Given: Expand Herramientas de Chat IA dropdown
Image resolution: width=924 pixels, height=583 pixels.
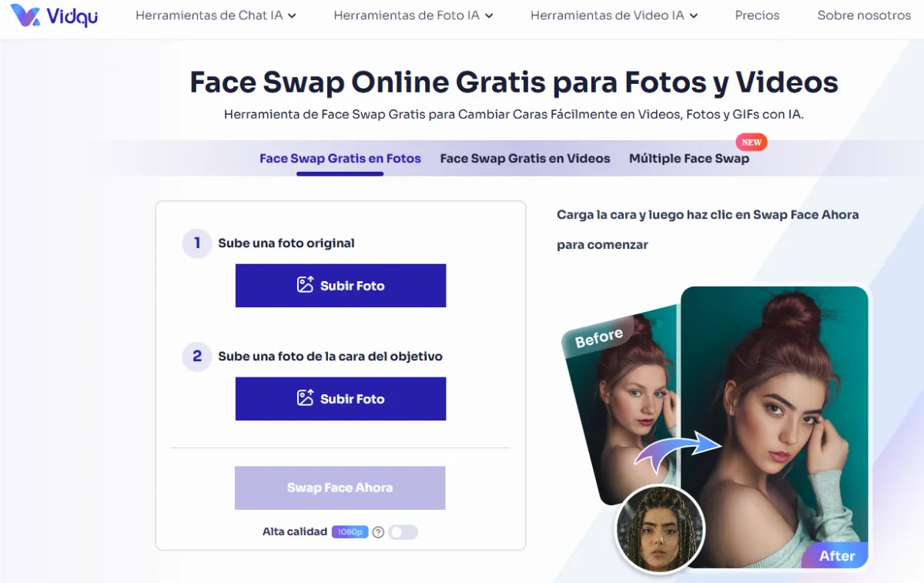Looking at the screenshot, I should pos(216,15).
